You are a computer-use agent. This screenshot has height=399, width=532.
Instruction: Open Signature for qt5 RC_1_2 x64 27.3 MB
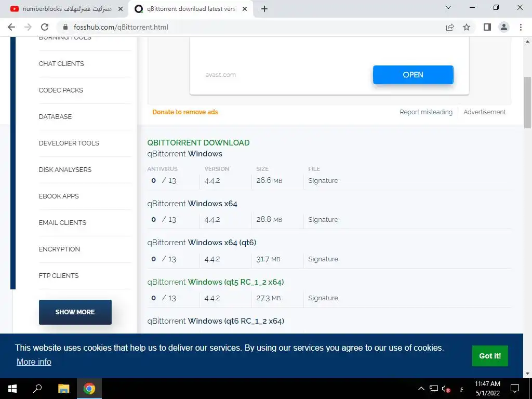click(323, 298)
